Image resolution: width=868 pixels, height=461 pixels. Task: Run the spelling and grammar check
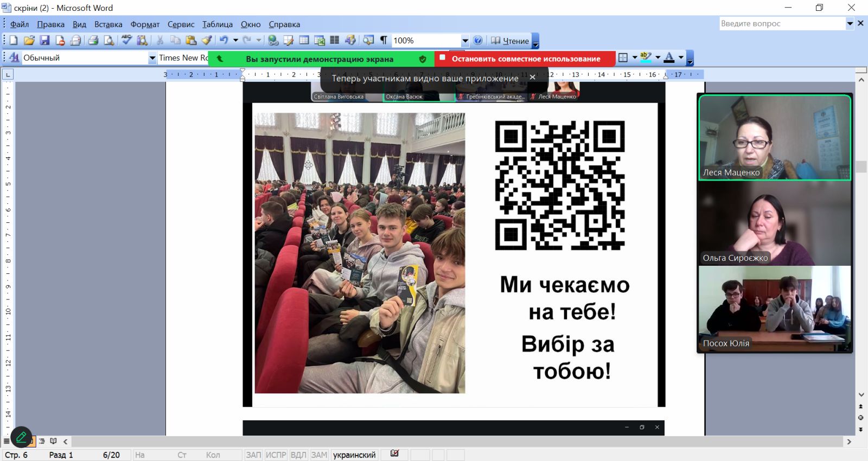coord(126,41)
